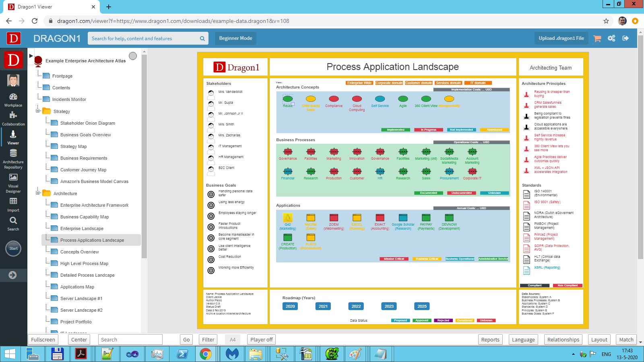
Task: Click the Google Scholar application icon
Action: [403, 218]
